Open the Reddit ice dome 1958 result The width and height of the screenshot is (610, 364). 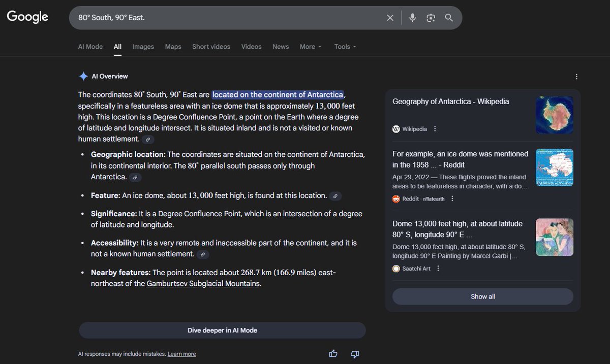tap(461, 159)
